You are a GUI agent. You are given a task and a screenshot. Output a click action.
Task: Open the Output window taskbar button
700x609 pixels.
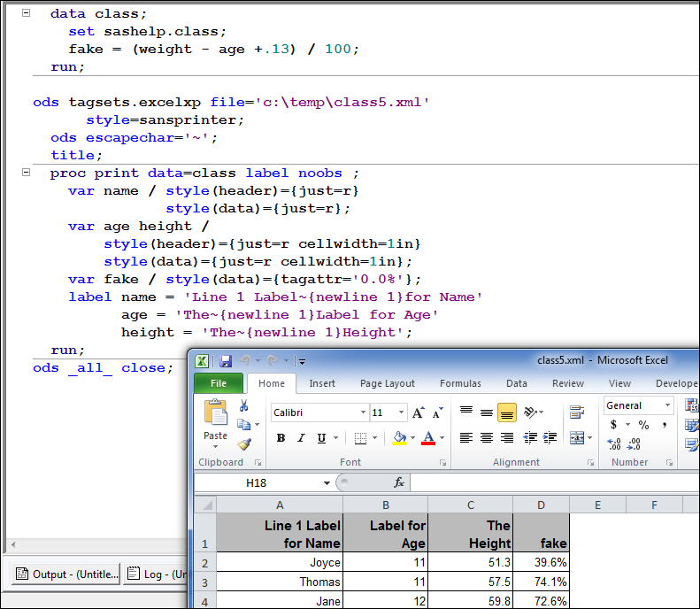[65, 574]
